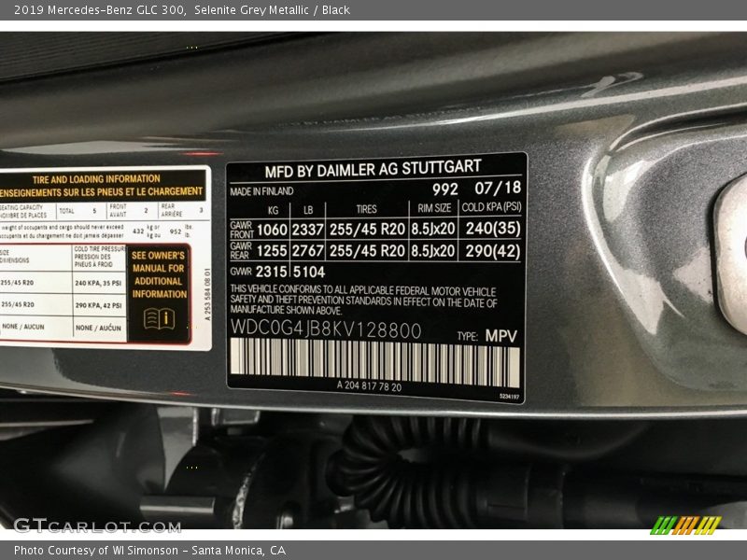The width and height of the screenshot is (747, 560).
Task: Click the 'TIRES' column header
Action: click(x=366, y=209)
